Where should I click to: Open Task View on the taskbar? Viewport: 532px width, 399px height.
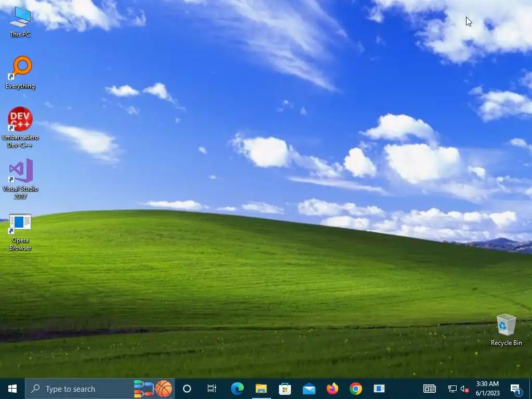pyautogui.click(x=212, y=389)
